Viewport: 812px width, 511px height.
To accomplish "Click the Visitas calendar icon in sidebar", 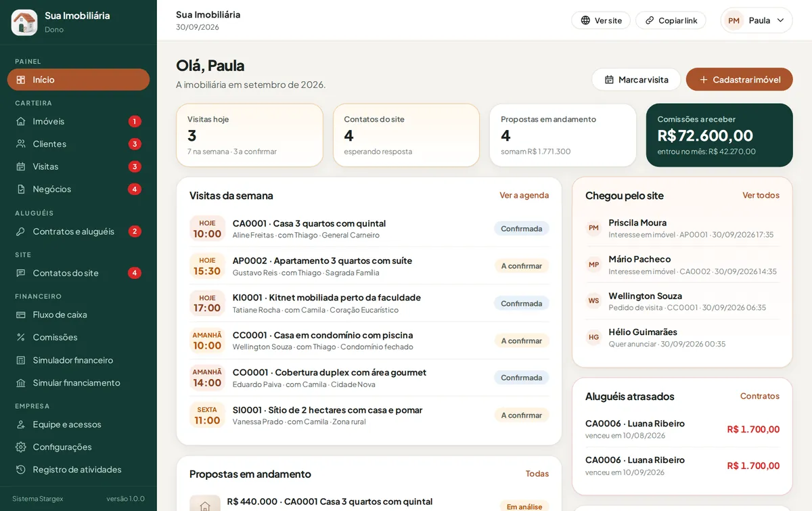I will pos(21,166).
